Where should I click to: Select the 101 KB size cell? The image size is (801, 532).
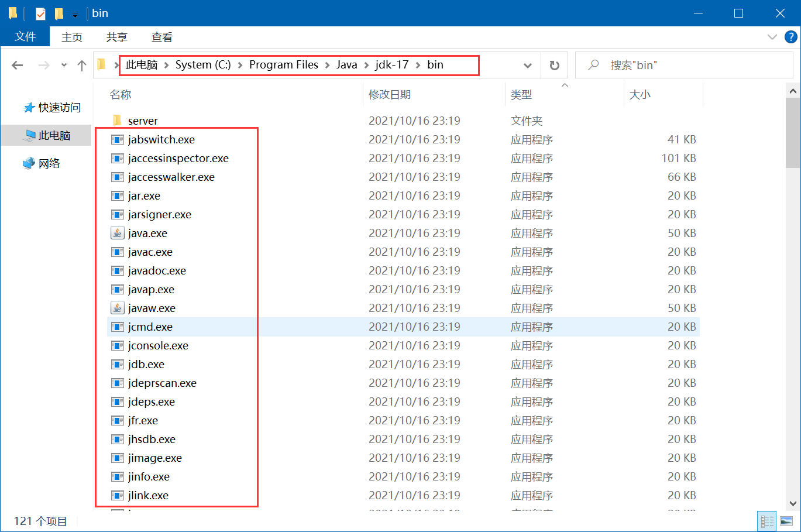click(x=679, y=158)
